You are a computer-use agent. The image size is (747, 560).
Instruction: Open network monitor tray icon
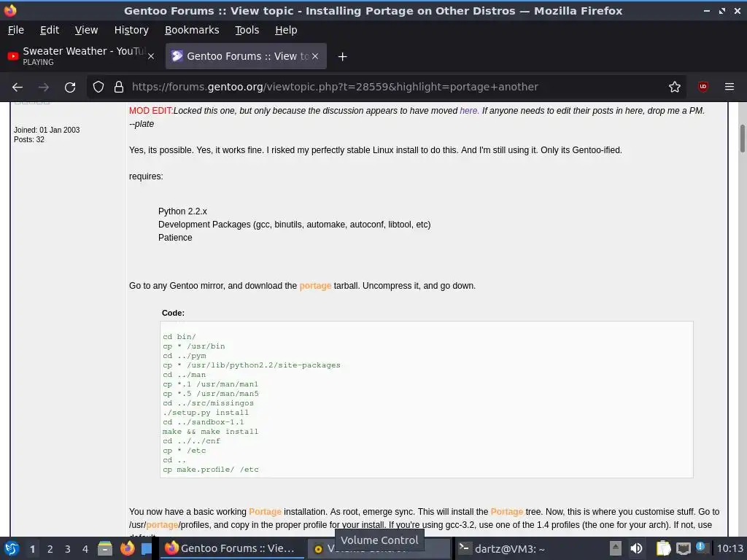tap(683, 548)
